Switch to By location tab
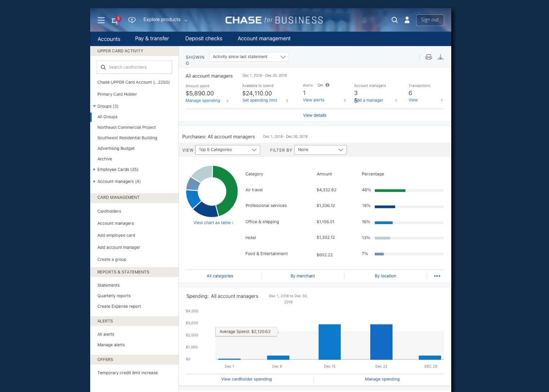The height and width of the screenshot is (392, 549). (x=385, y=276)
